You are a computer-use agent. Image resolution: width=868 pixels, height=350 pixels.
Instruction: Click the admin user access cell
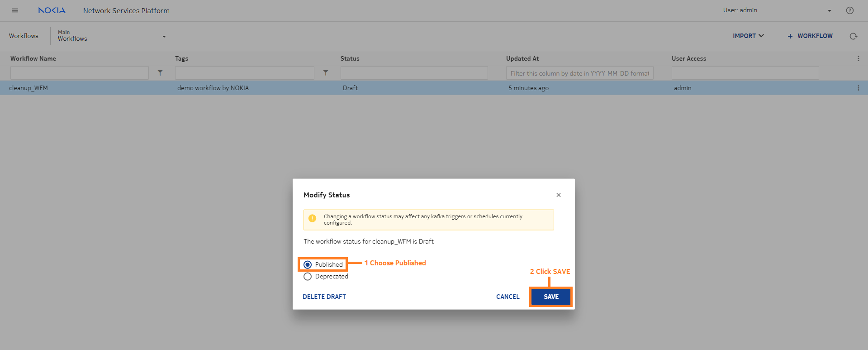coord(683,88)
